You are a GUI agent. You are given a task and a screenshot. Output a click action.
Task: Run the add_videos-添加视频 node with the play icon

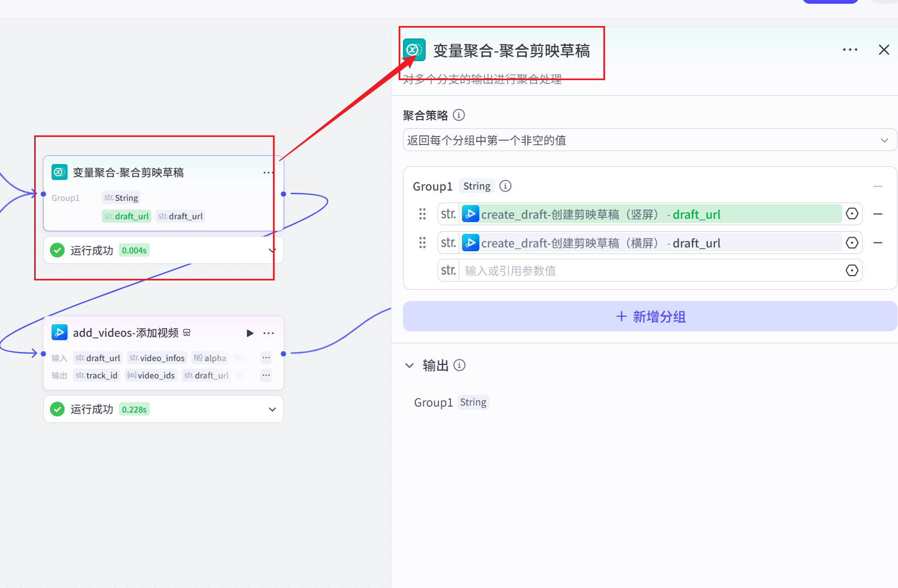click(250, 333)
